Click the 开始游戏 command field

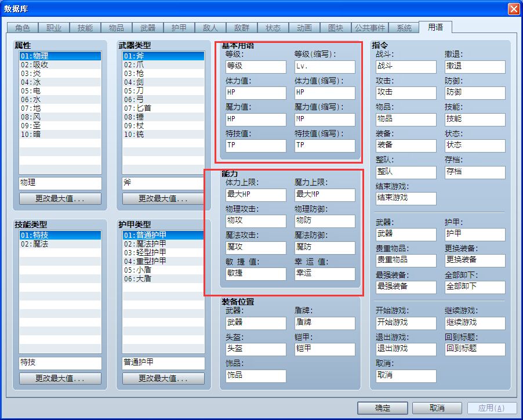pos(406,323)
